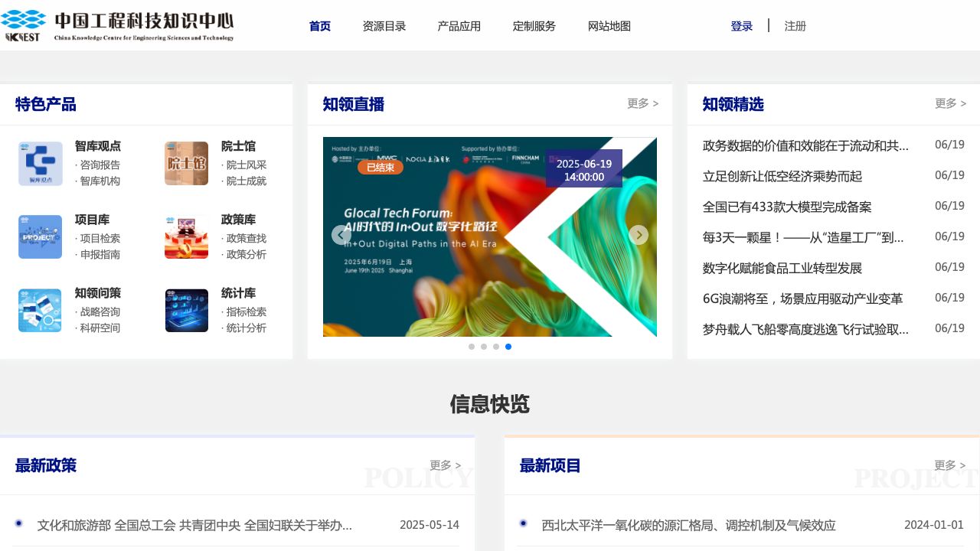The image size is (980, 551).
Task: Click the 登录 link
Action: 742,25
